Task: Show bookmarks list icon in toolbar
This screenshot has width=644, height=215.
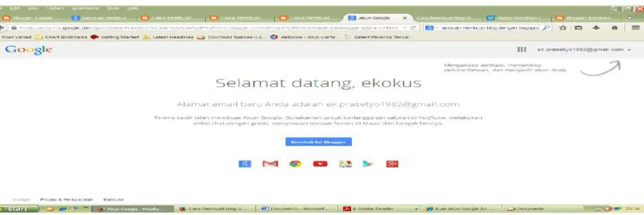Action: click(579, 28)
